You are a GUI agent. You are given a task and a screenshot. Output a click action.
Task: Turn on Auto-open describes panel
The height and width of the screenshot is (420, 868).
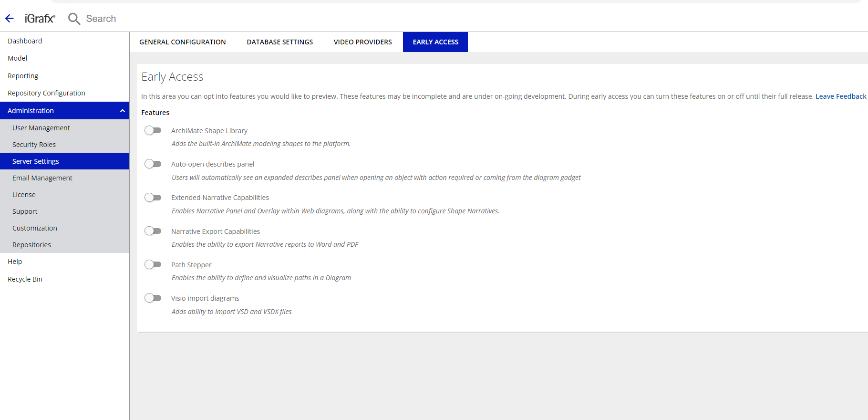point(153,164)
